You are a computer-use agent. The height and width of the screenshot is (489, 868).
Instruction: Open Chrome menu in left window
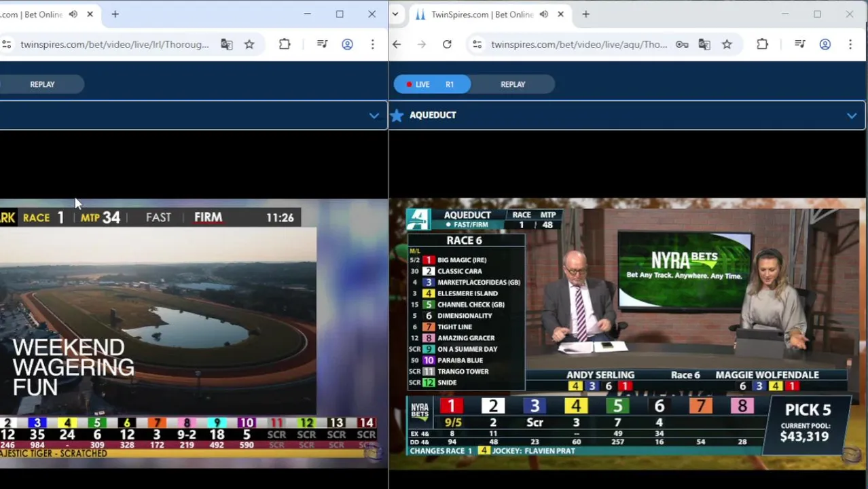click(372, 44)
